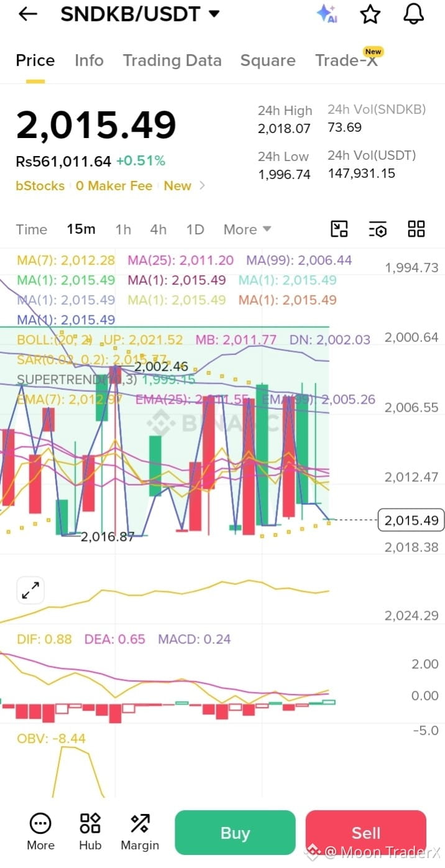Tap the 24h High value 2,018.07
This screenshot has height=868, width=445.
[284, 129]
